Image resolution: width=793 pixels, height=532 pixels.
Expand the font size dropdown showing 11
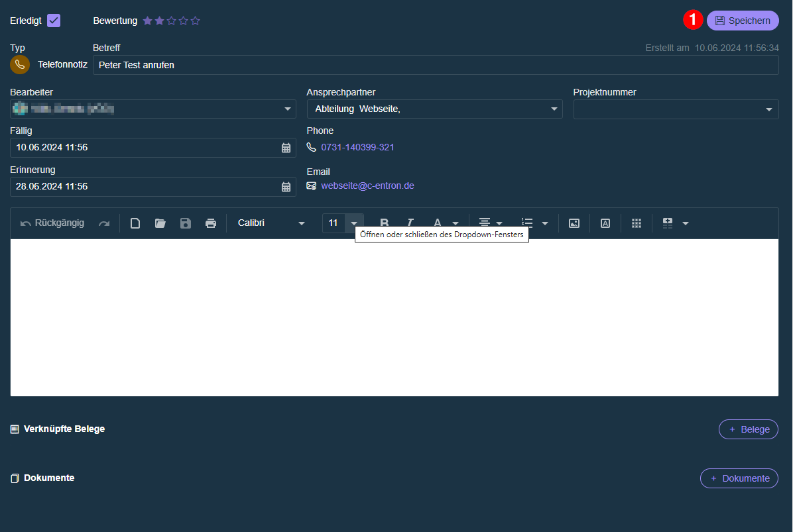(353, 223)
